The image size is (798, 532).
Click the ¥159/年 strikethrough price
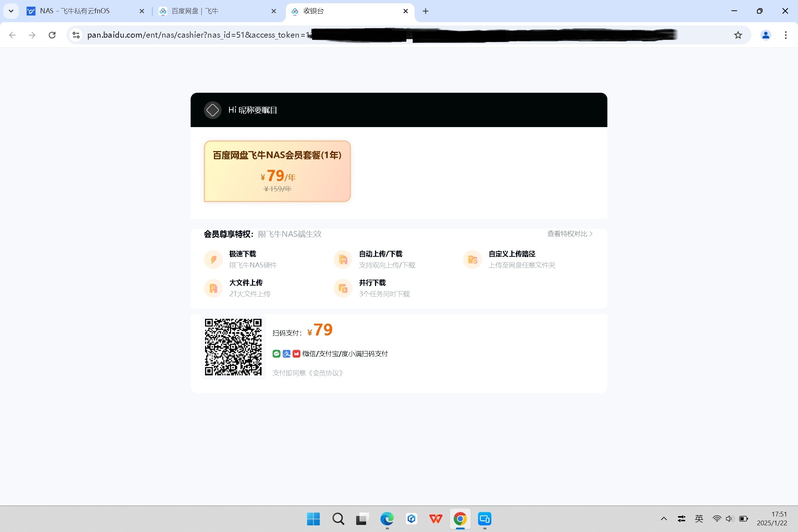click(x=277, y=189)
